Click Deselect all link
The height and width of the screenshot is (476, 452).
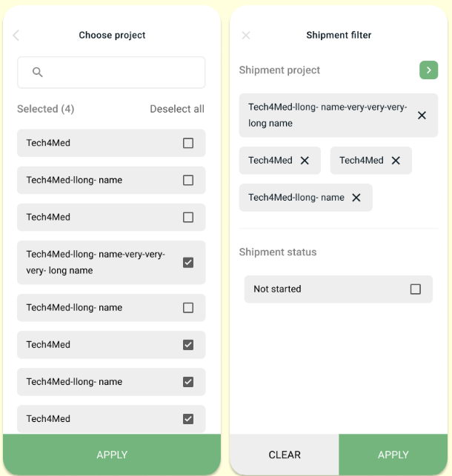point(177,109)
